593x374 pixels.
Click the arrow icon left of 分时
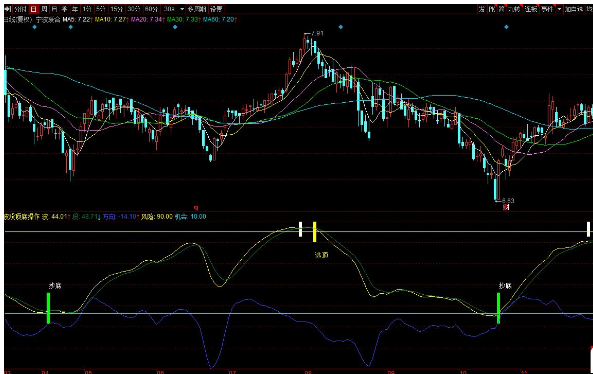point(7,9)
